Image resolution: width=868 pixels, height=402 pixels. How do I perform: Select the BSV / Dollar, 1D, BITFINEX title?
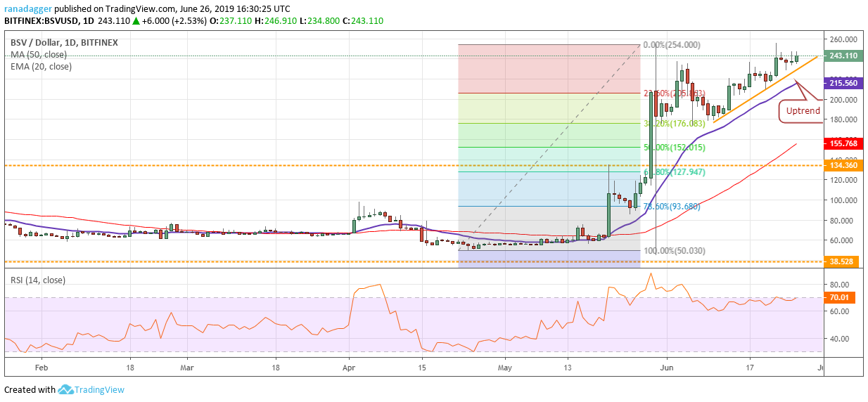point(64,42)
